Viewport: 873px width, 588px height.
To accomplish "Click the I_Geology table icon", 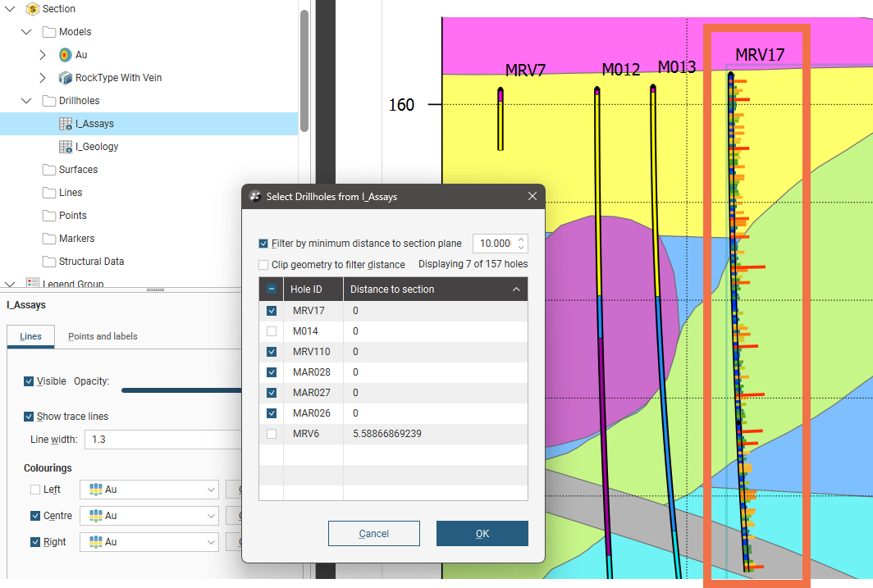I will point(66,147).
